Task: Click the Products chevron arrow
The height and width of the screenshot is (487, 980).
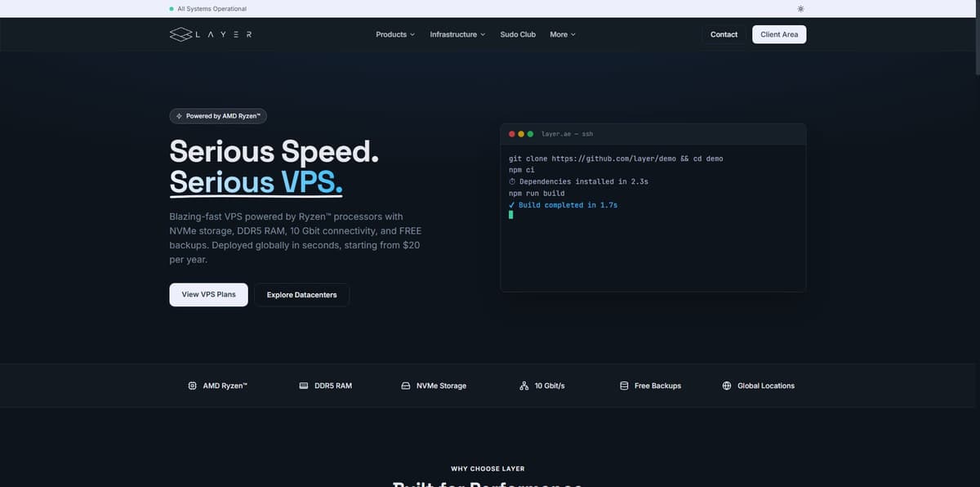Action: (412, 34)
